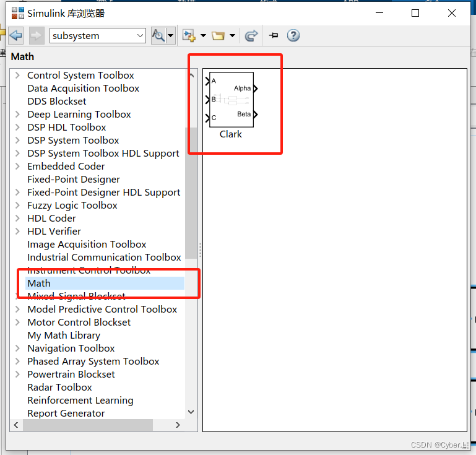This screenshot has width=476, height=455.
Task: Open the new model dropdown arrow
Action: (x=203, y=35)
